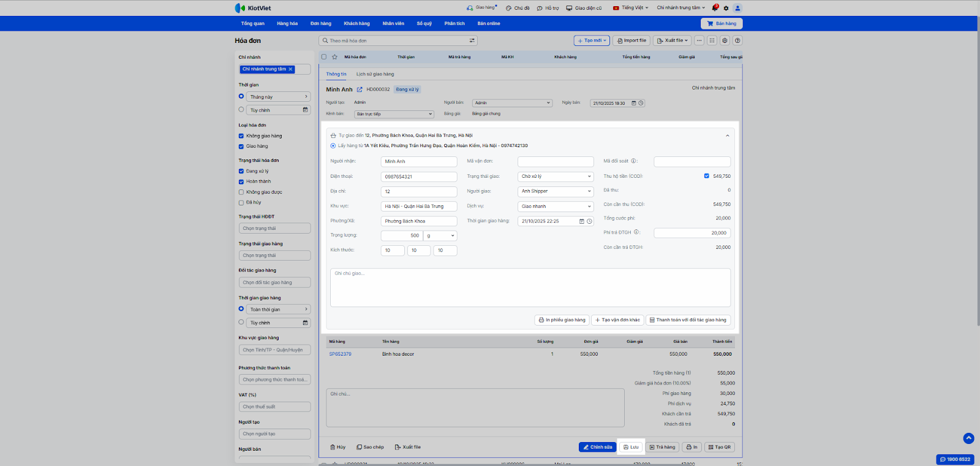Image resolution: width=980 pixels, height=466 pixels.
Task: Click the search filter options icon
Action: pyautogui.click(x=472, y=40)
